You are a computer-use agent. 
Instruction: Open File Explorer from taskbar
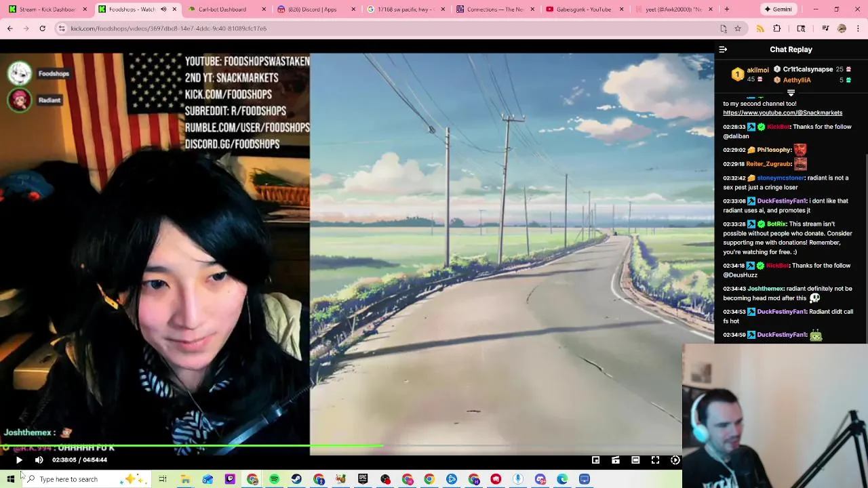point(185,479)
